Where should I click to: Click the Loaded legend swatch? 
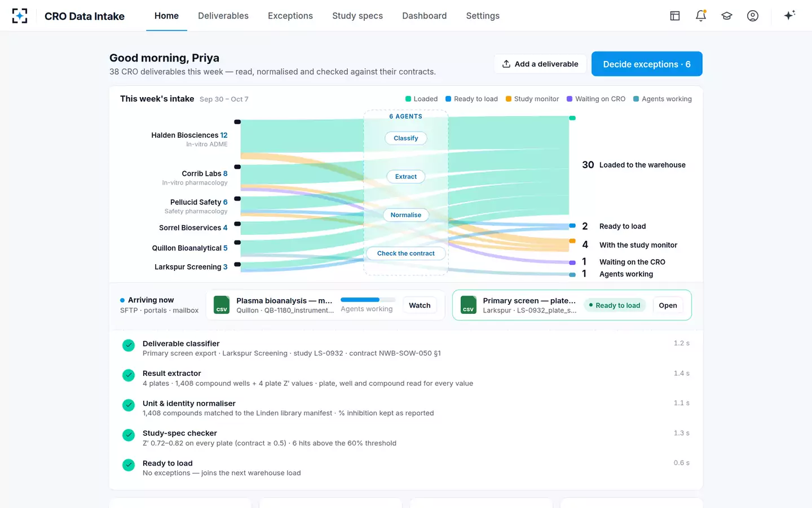coord(408,99)
